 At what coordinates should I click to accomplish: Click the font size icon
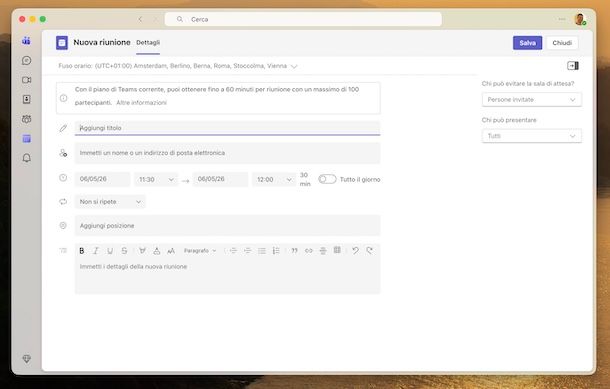coord(171,251)
